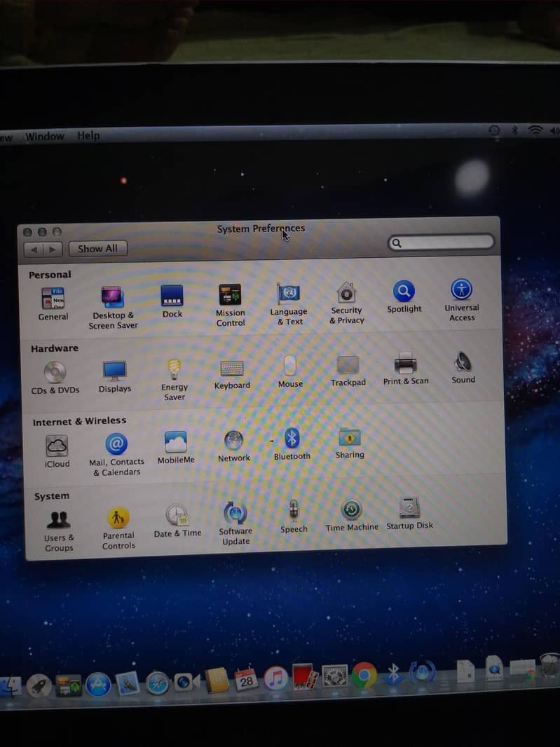Launch Google Chrome from the Dock
Image resolution: width=560 pixels, height=747 pixels.
click(364, 675)
